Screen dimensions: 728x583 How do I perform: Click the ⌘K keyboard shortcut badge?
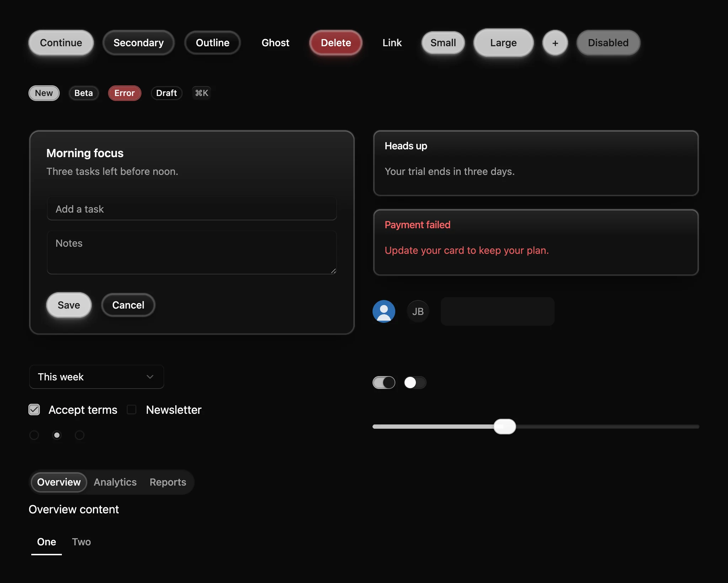click(x=202, y=93)
